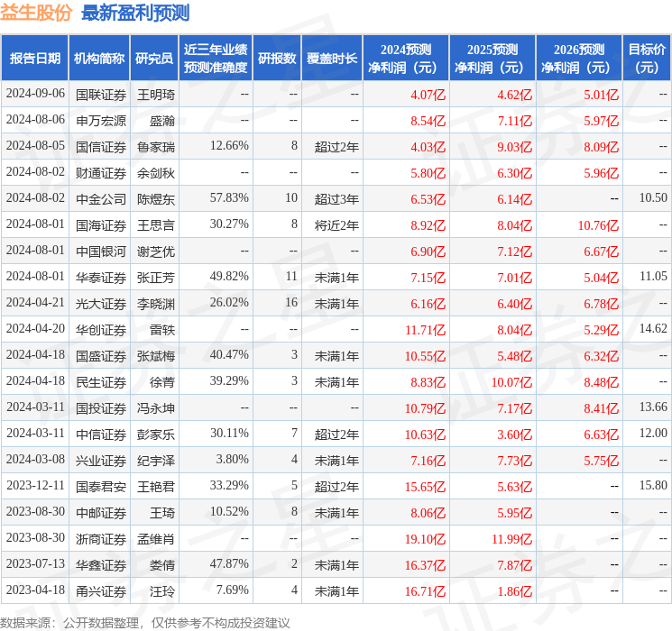Screen dimensions: 672x631
Task: Click the 47.87% accuracy value
Action: [x=229, y=563]
